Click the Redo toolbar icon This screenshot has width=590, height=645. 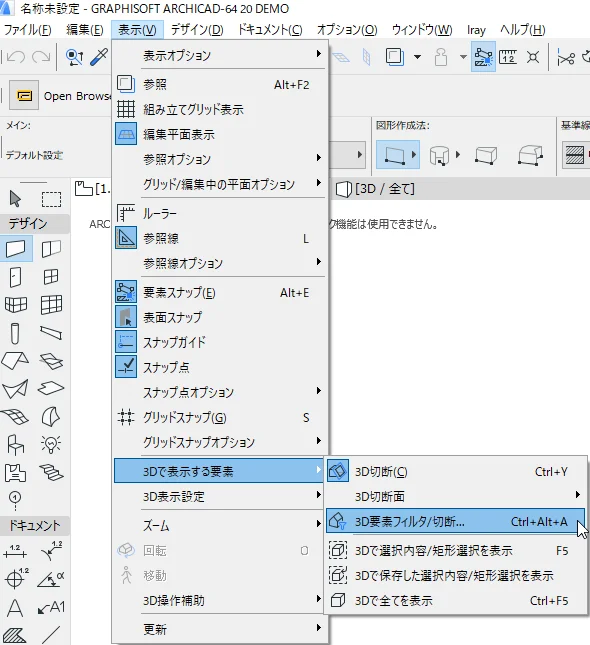pos(41,57)
